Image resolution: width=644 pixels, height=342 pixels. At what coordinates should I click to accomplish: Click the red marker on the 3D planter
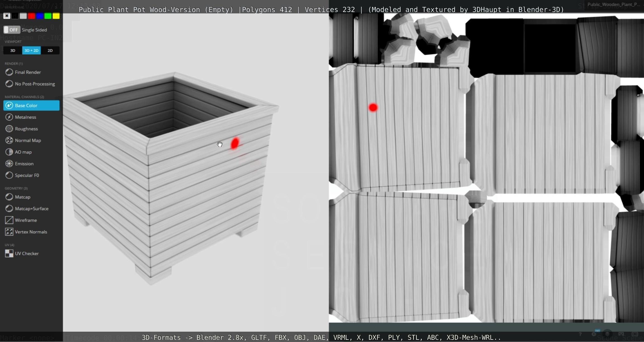click(x=235, y=143)
